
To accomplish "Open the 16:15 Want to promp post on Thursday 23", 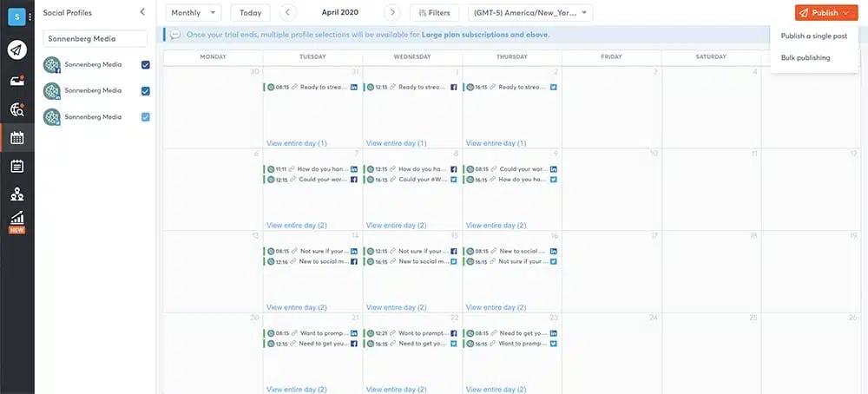I will pyautogui.click(x=510, y=343).
